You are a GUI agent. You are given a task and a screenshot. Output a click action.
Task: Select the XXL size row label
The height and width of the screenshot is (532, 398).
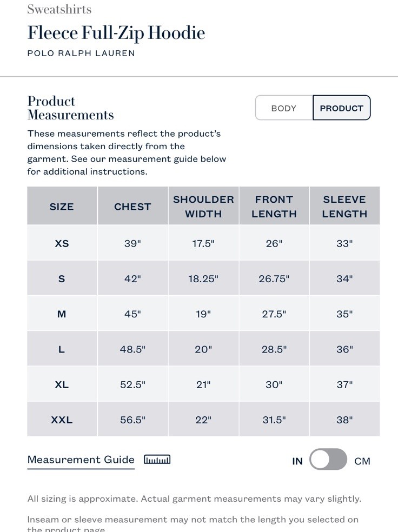pyautogui.click(x=62, y=420)
